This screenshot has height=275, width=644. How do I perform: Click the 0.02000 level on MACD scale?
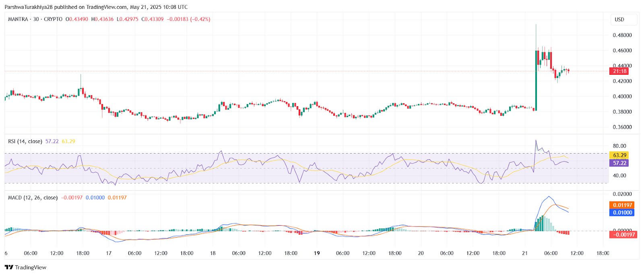coord(622,194)
